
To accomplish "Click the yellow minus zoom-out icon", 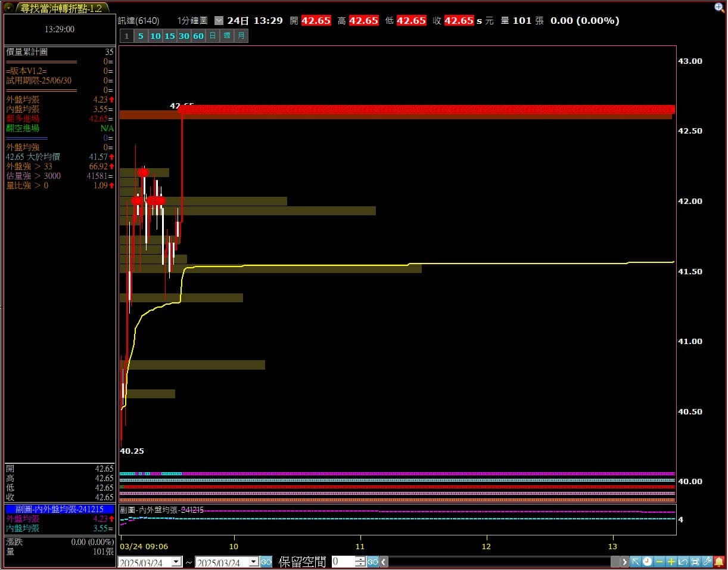I will (659, 562).
